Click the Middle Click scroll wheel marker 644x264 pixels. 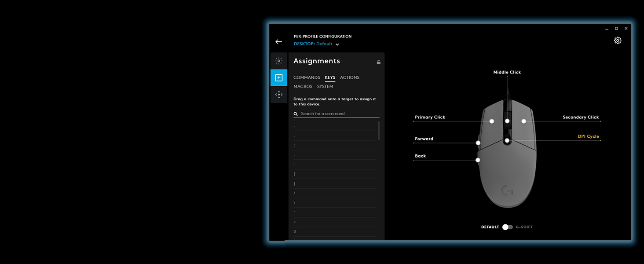tap(507, 121)
